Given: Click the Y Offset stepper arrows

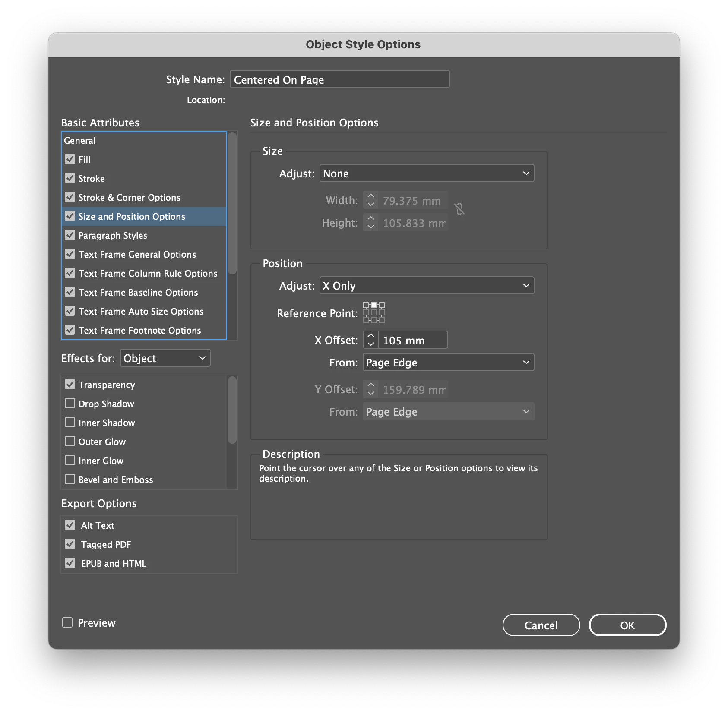Looking at the screenshot, I should [x=371, y=389].
